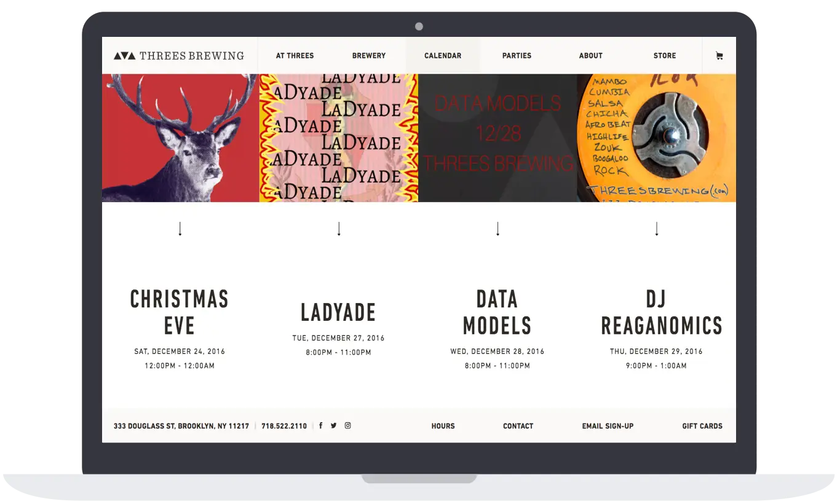Open the Parties section
Image resolution: width=840 pixels, height=504 pixels.
pyautogui.click(x=517, y=55)
